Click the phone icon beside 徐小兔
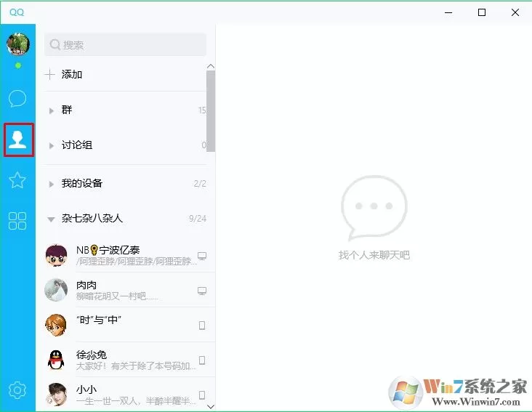Screen dimensions: 532x412 (x=202, y=360)
